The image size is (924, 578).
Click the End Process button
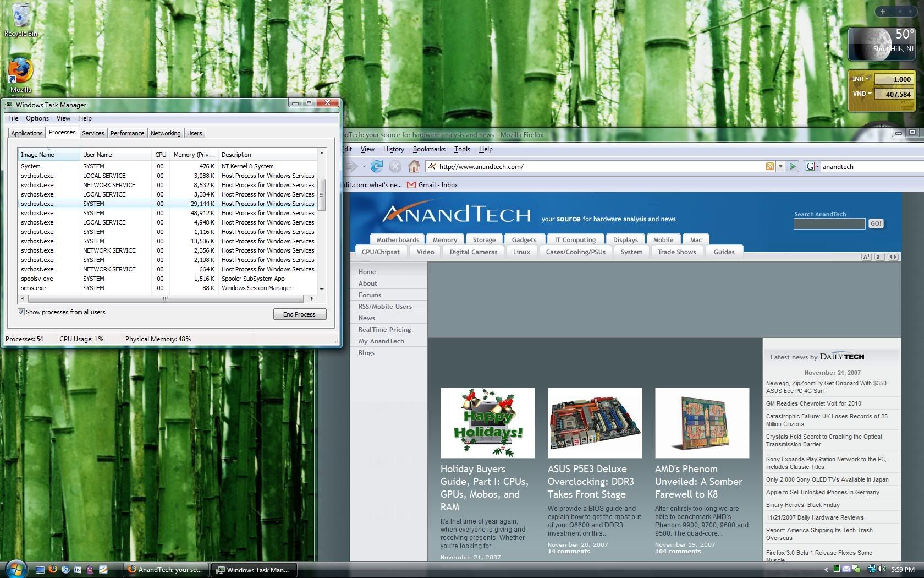pyautogui.click(x=299, y=314)
